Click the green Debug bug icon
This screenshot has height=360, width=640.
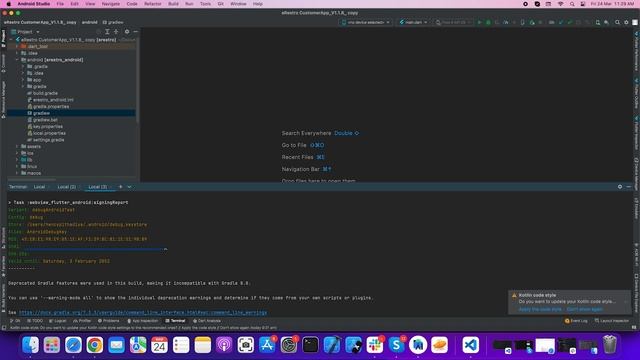click(x=488, y=22)
